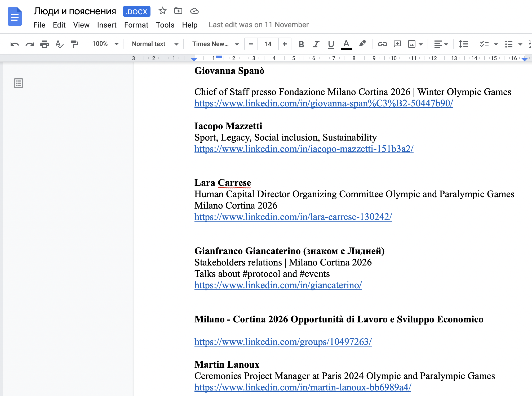Insert a link with chain icon
Screen dimensions: 532x396
click(x=382, y=44)
